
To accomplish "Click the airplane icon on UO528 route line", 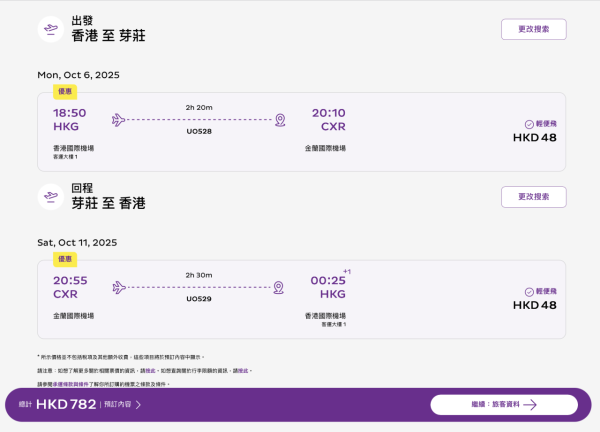I will [118, 120].
